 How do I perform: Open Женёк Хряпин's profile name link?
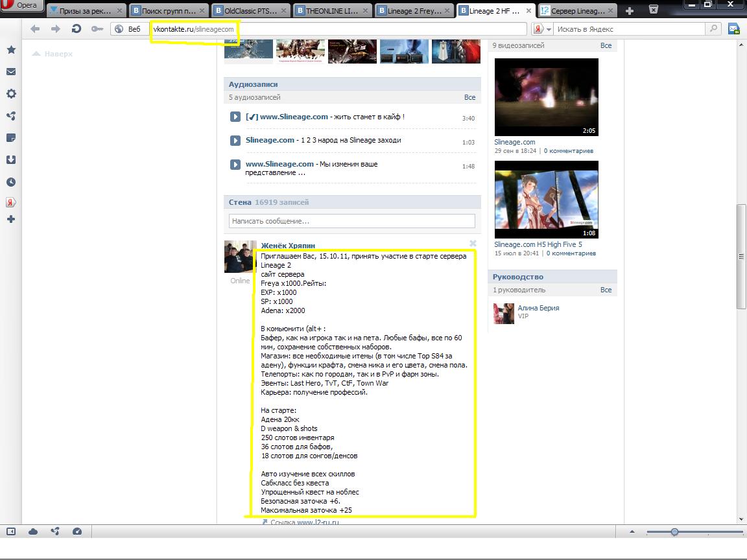click(288, 246)
